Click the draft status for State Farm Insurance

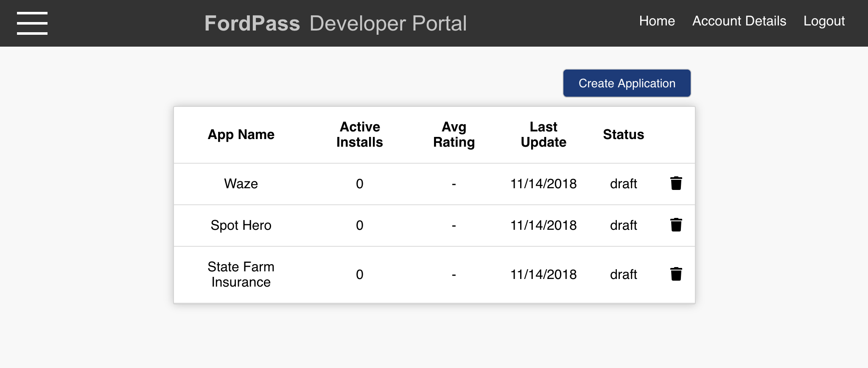pos(624,274)
